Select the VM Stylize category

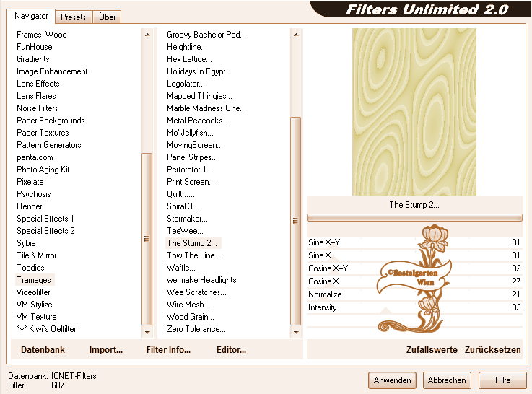click(x=34, y=304)
